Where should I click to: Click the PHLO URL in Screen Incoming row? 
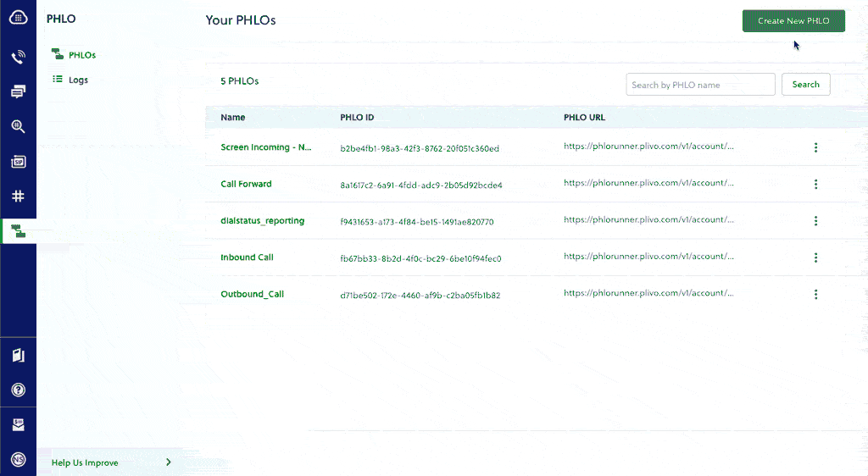648,146
